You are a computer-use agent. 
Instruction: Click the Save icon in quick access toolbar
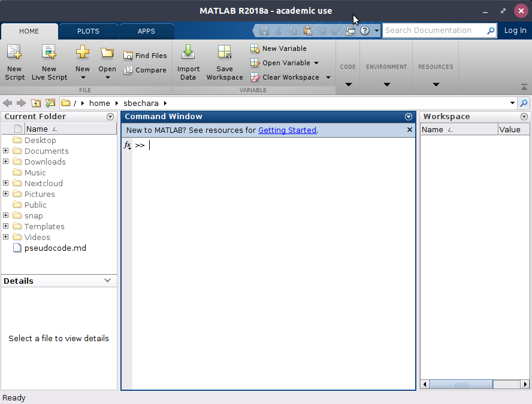[x=264, y=31]
